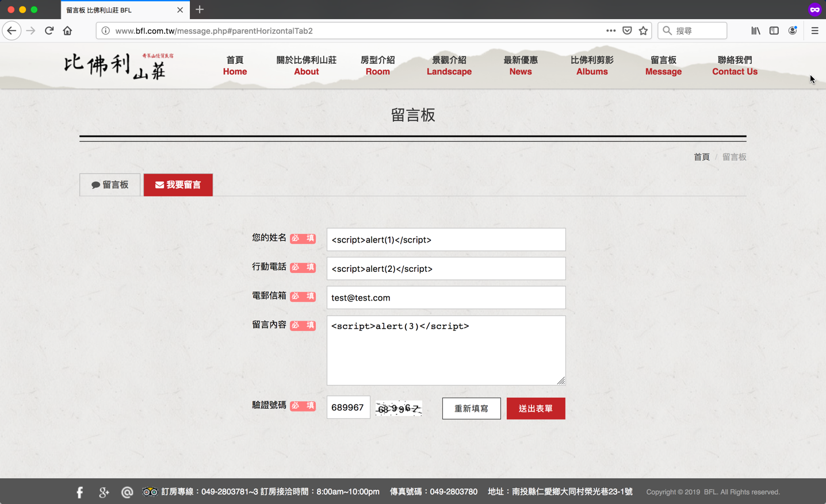Reload the current page
Image resolution: width=826 pixels, height=504 pixels.
pyautogui.click(x=49, y=30)
